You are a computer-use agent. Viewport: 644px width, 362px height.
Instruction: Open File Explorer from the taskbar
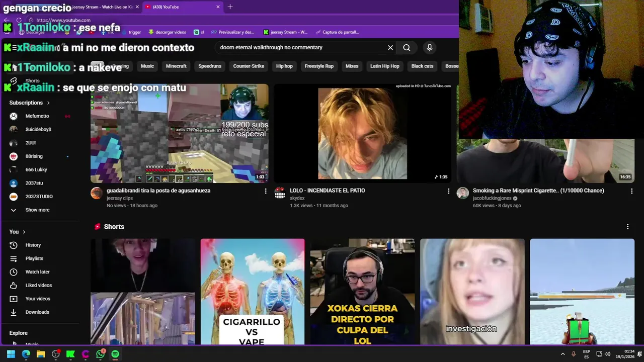[x=41, y=354]
